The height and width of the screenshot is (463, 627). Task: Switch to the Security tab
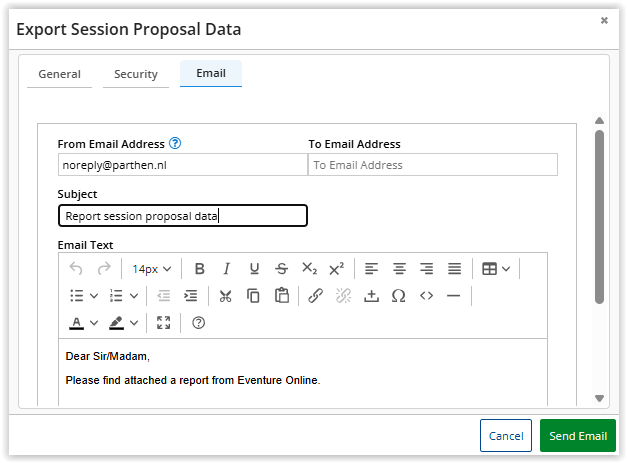136,74
